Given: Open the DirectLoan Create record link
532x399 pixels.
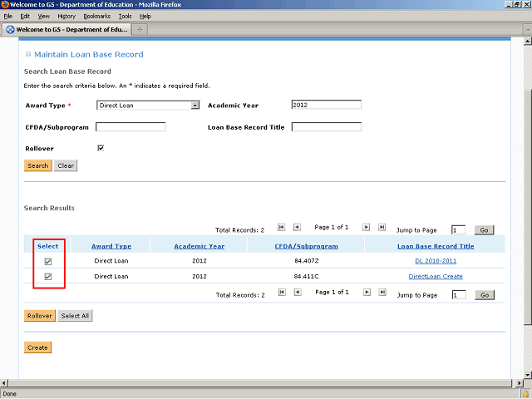Looking at the screenshot, I should (436, 277).
